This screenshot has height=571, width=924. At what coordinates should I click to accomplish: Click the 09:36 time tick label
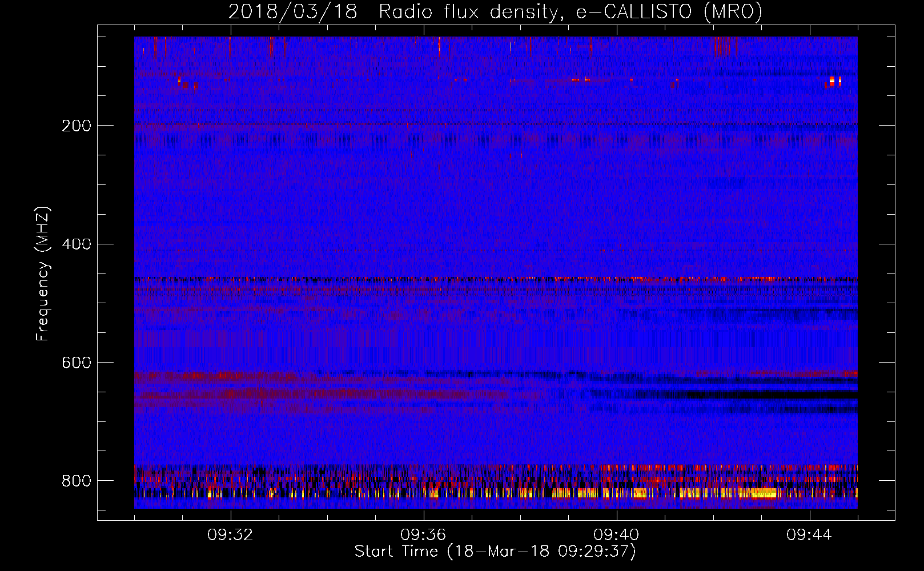click(423, 535)
